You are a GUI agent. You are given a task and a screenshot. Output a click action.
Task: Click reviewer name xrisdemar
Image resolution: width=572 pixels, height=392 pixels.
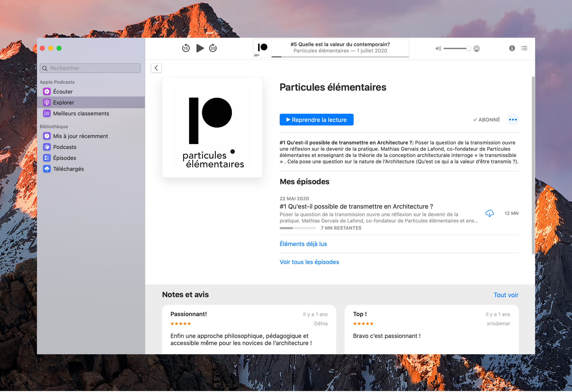click(x=498, y=324)
